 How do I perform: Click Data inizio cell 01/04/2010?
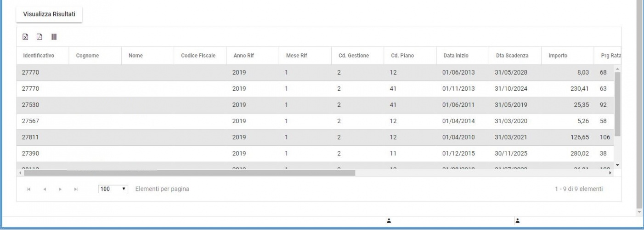pyautogui.click(x=458, y=138)
